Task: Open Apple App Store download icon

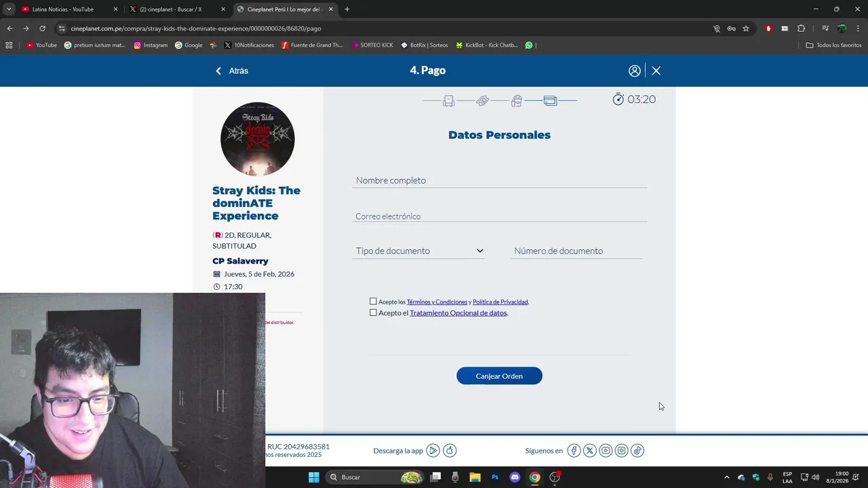Action: (450, 451)
